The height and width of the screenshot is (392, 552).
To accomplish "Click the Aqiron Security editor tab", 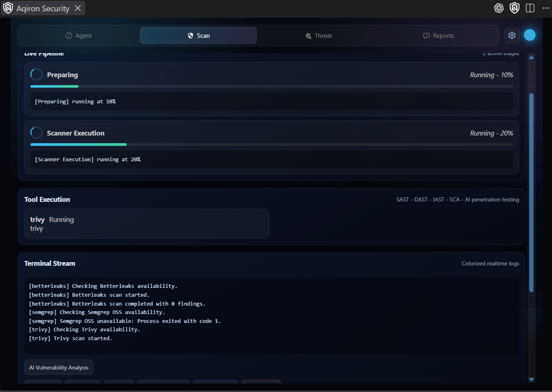I will pos(43,8).
